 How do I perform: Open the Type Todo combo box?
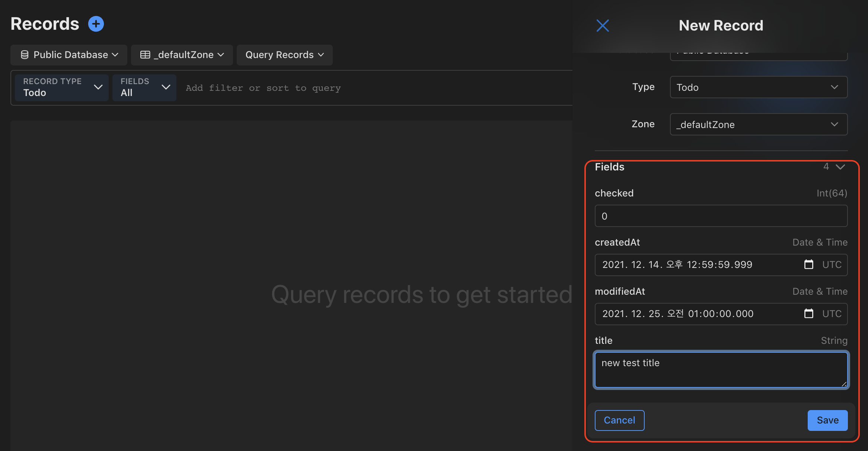[758, 87]
